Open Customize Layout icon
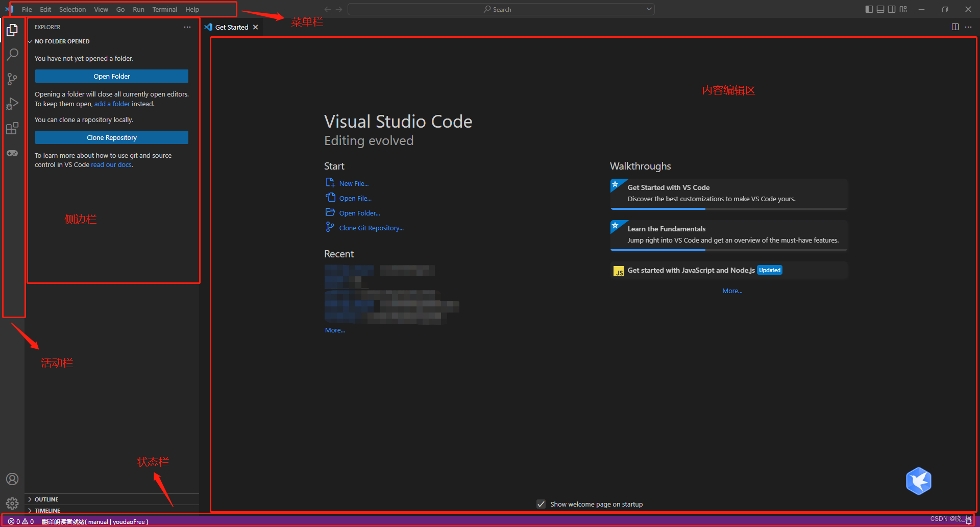Viewport: 980px width, 527px height. tap(903, 9)
